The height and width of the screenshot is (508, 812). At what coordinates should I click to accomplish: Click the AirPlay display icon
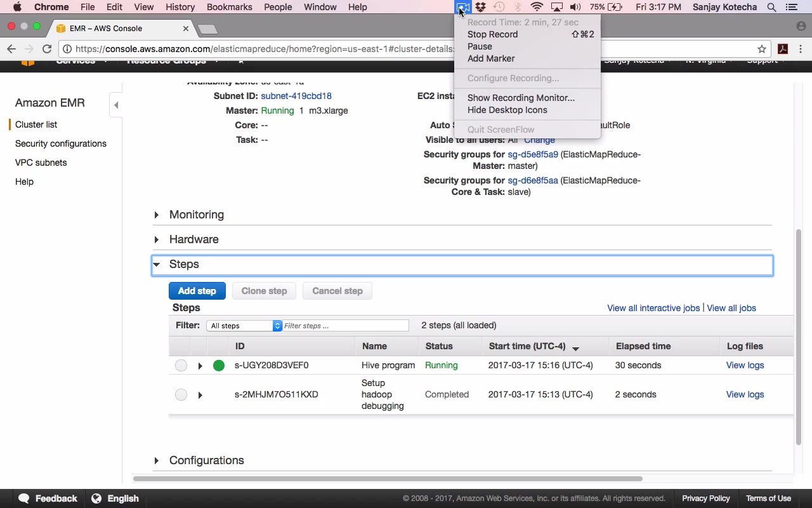(556, 7)
